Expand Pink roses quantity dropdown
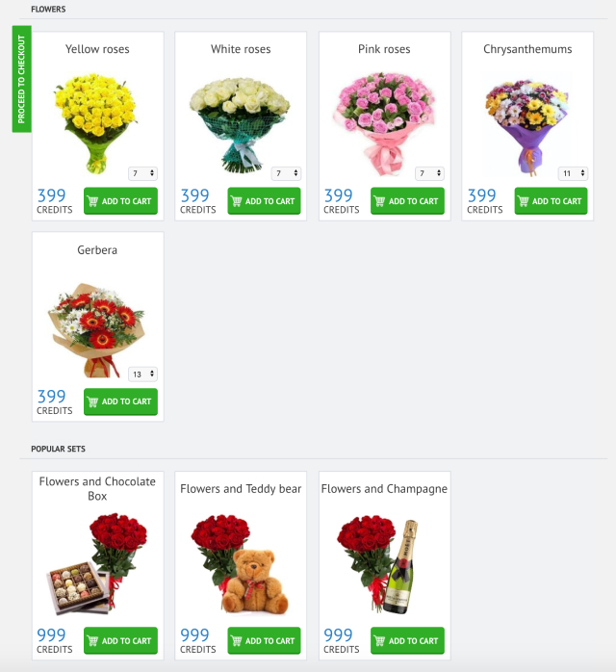The width and height of the screenshot is (616, 672). [x=429, y=173]
